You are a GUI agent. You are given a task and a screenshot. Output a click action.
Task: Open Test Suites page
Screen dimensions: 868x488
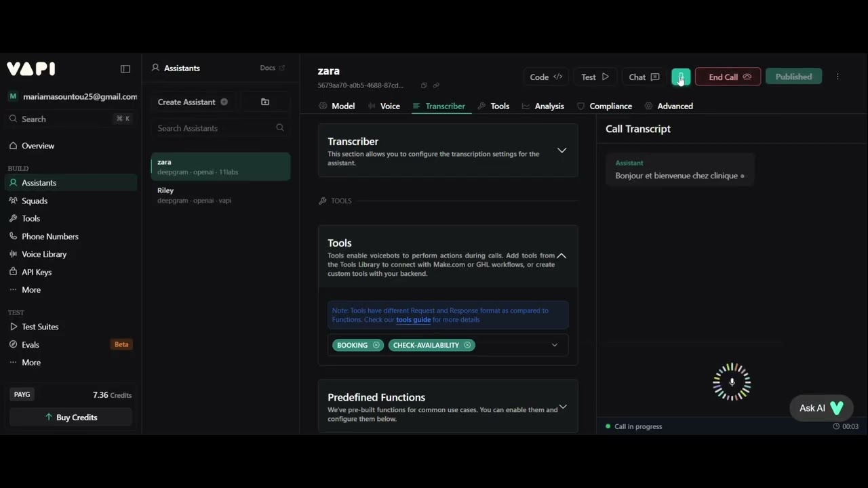(x=40, y=327)
